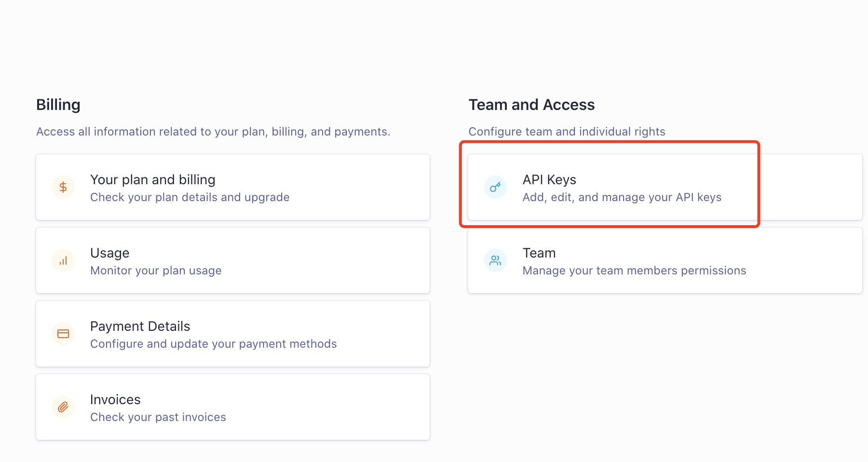Screen dimensions: 868x462
Task: Select "Manage your team members permissions" text
Action: [635, 271]
